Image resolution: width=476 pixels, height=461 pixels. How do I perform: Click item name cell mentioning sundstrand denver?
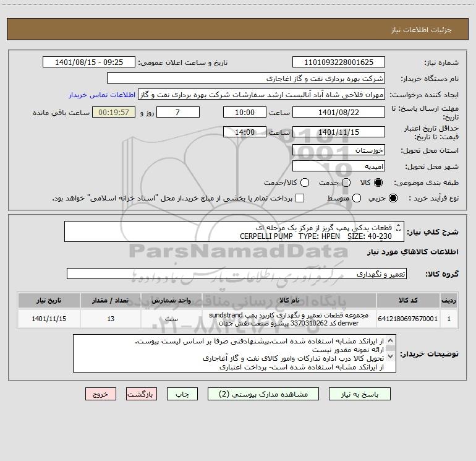point(289,319)
